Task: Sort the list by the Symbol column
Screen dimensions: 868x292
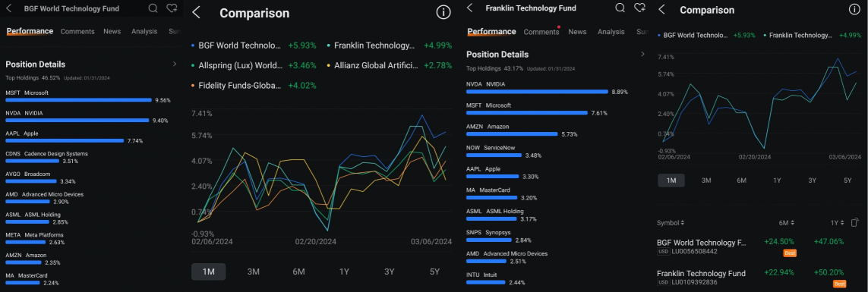Action: coord(671,223)
